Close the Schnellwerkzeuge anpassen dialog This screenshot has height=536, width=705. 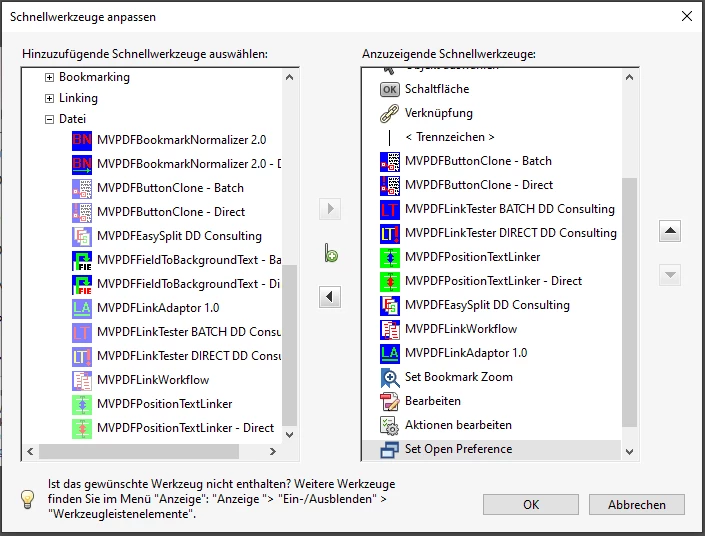click(x=687, y=17)
